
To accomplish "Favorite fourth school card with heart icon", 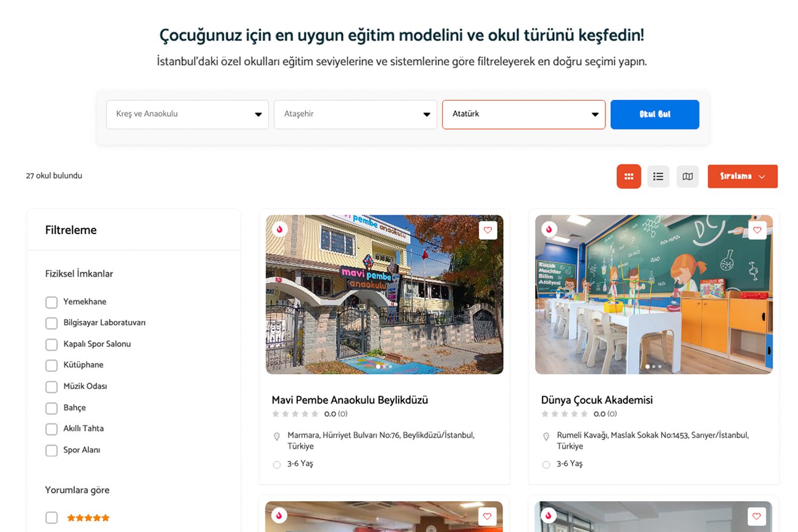I will (x=757, y=516).
